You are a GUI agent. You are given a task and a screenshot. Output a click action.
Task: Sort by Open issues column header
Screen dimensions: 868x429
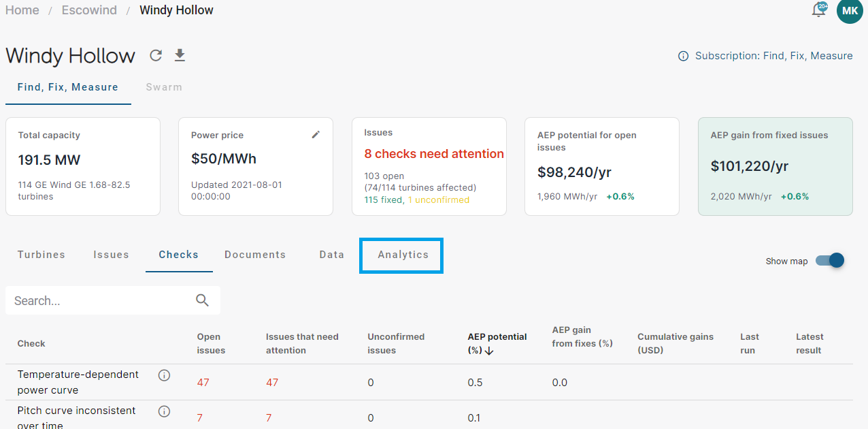click(211, 343)
